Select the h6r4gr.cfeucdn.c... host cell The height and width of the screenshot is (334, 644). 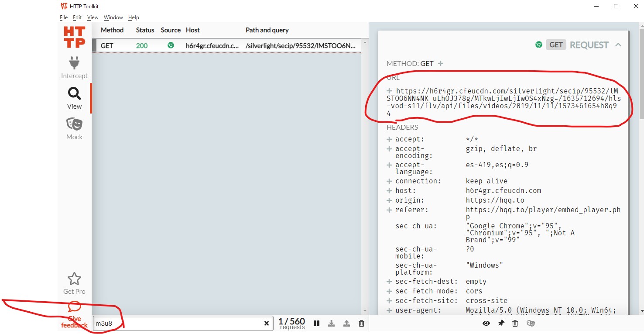[x=212, y=45]
